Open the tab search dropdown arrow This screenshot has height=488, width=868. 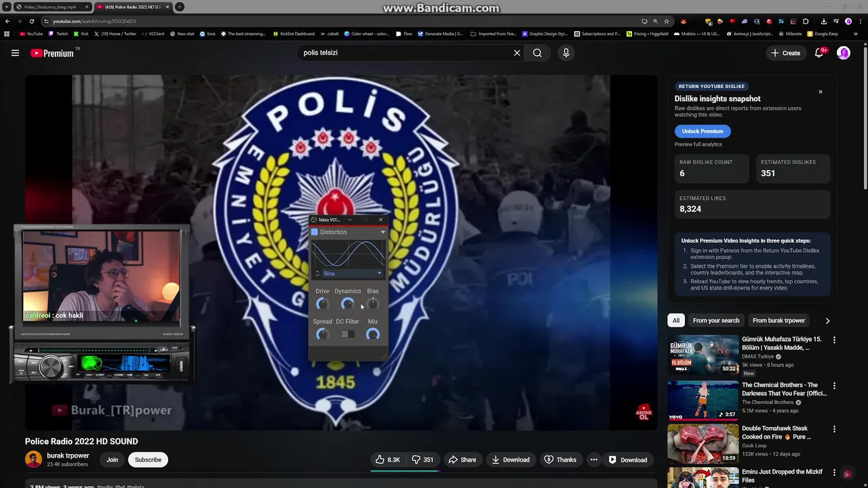tap(7, 7)
